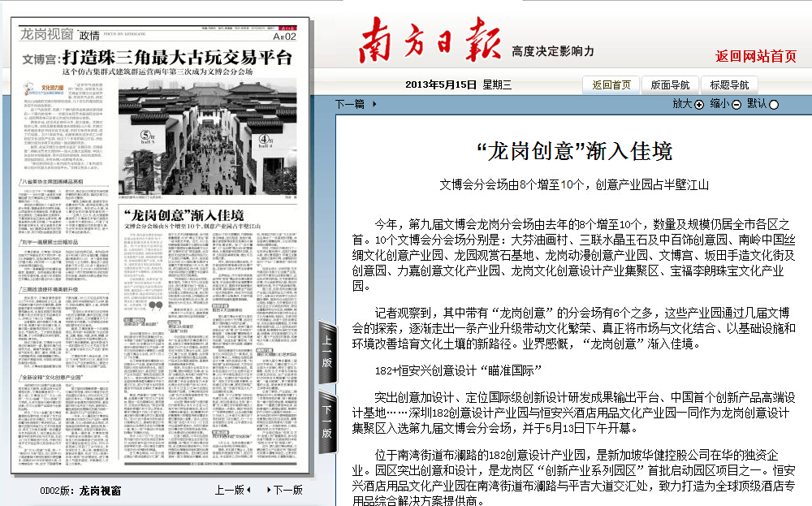The width and height of the screenshot is (812, 506).
Task: Open the 文博宫 headline on the page thumbnail
Action: 157,58
